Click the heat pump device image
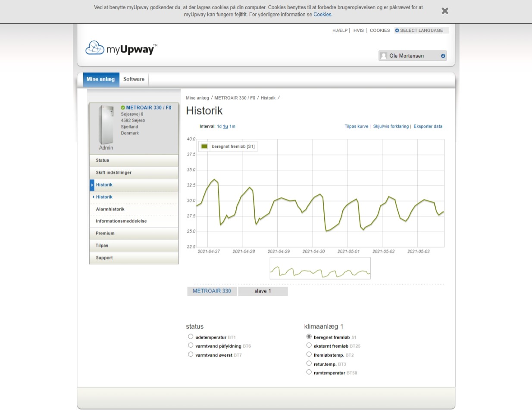This screenshot has width=532, height=412. click(106, 125)
